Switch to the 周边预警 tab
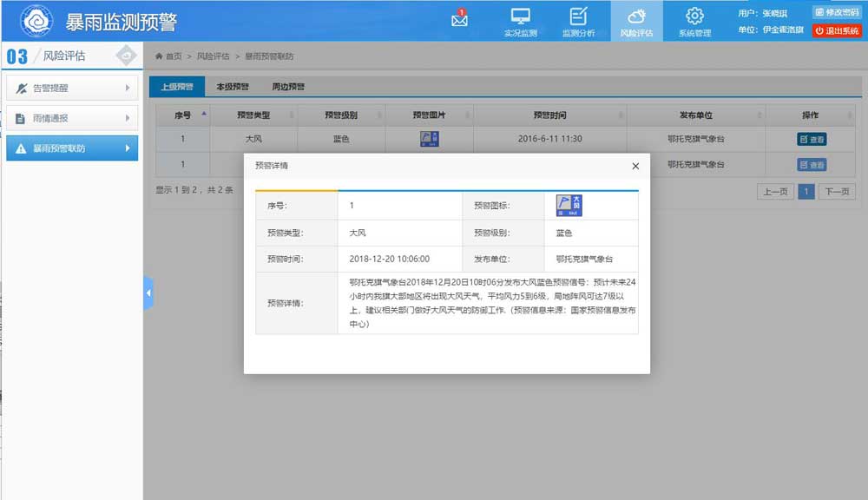The height and width of the screenshot is (500, 868). coord(288,87)
